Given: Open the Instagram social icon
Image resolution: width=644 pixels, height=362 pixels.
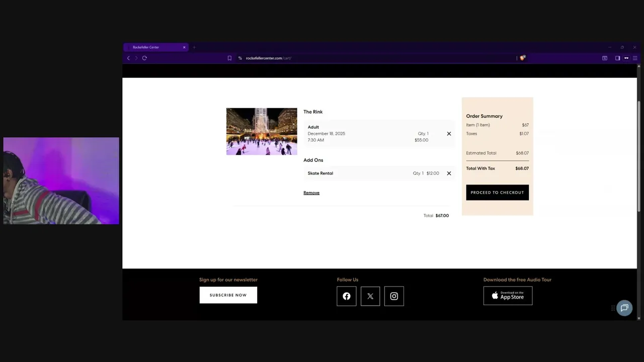Looking at the screenshot, I should [394, 296].
